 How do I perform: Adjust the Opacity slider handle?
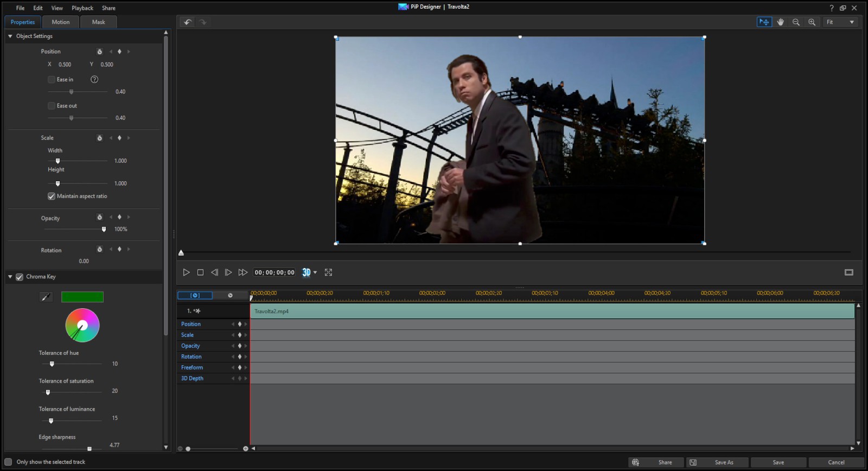pyautogui.click(x=104, y=230)
